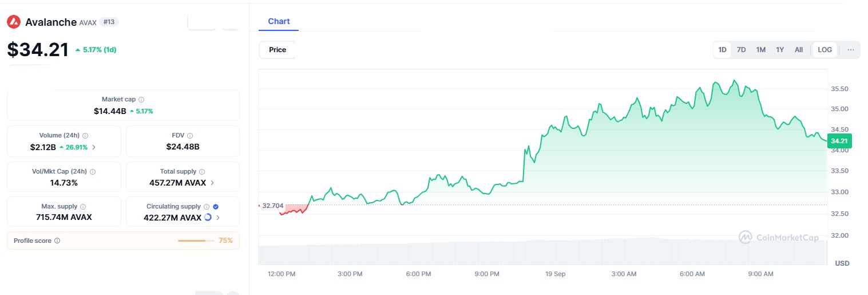Click the $14.44B market cap value

(x=110, y=111)
